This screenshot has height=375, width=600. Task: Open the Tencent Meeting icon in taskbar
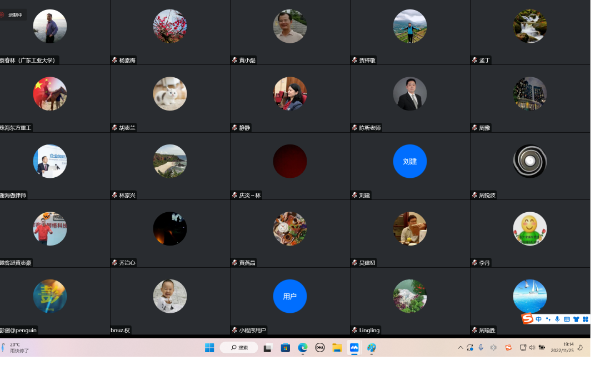(x=354, y=347)
